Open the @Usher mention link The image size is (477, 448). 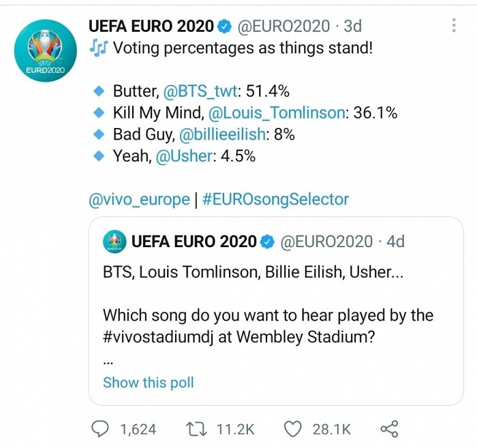click(186, 156)
